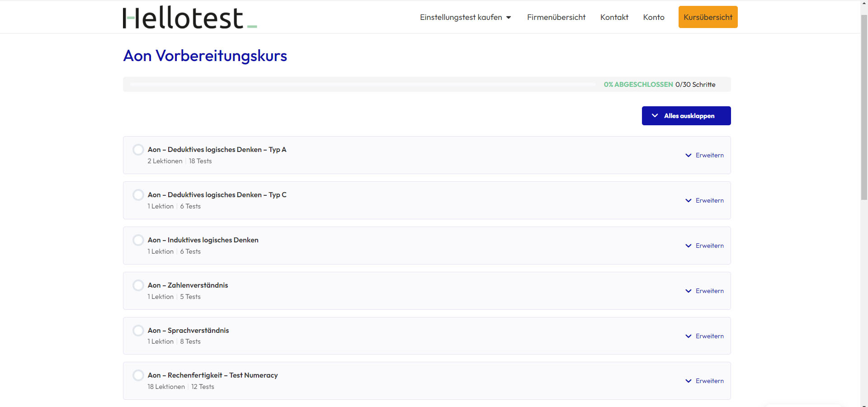This screenshot has width=868, height=407.
Task: Open Konto menu item
Action: (x=654, y=17)
